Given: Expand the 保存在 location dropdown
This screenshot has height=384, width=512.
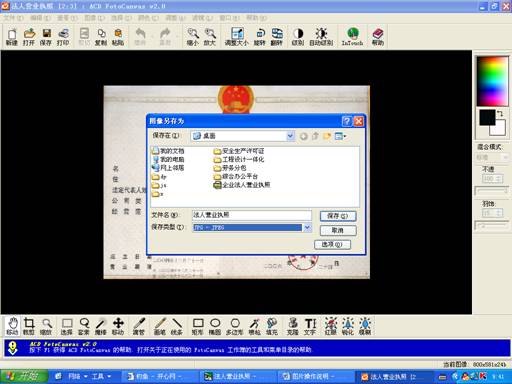Looking at the screenshot, I should pos(290,136).
